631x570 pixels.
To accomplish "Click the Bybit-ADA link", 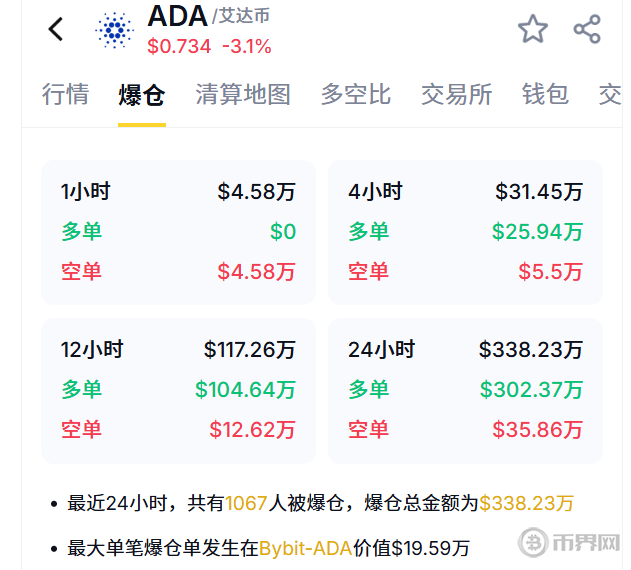I will click(x=306, y=548).
